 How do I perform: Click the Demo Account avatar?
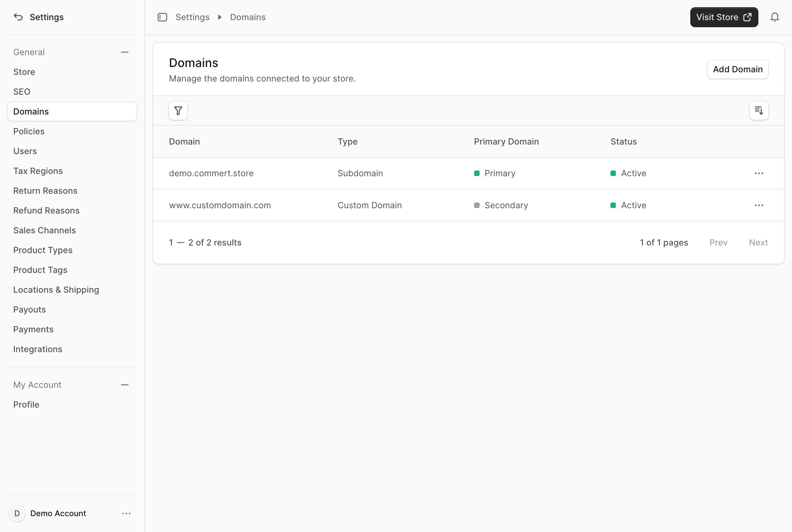(17, 513)
